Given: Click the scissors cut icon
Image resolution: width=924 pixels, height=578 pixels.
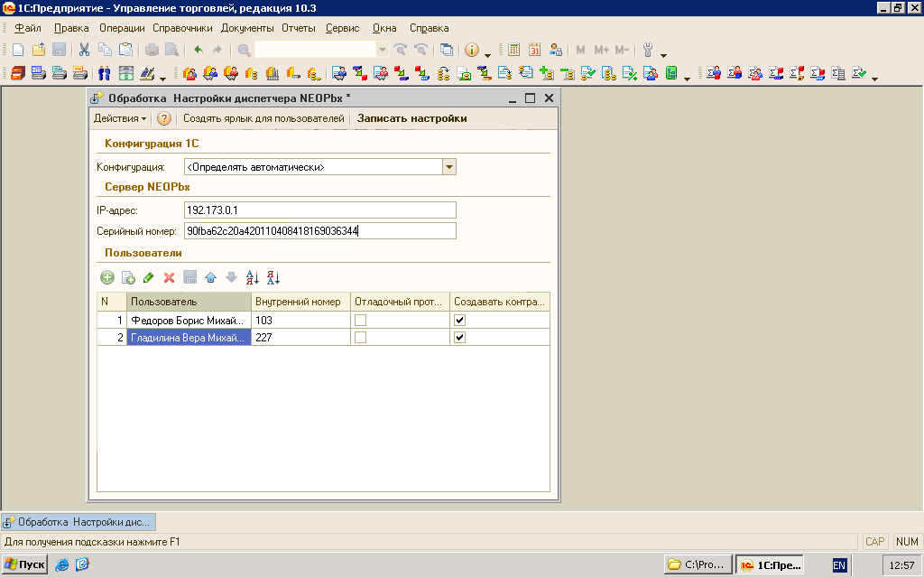Looking at the screenshot, I should click(84, 51).
